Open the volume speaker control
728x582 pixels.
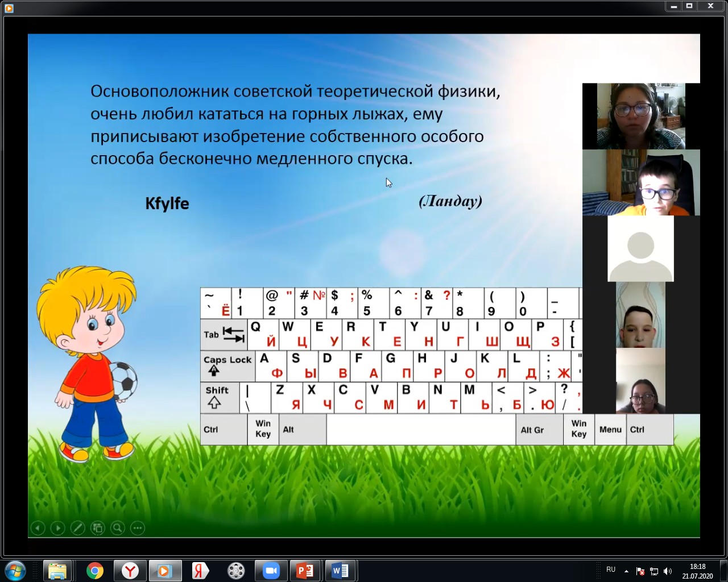tap(668, 571)
